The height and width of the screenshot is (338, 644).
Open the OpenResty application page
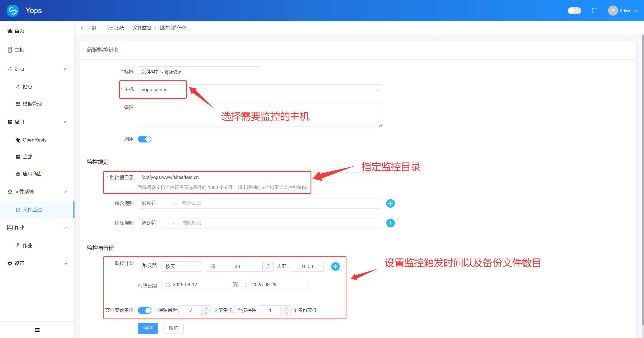34,140
